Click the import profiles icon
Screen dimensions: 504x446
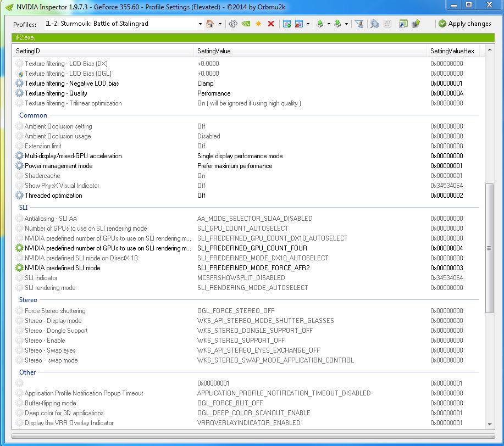[x=337, y=24]
